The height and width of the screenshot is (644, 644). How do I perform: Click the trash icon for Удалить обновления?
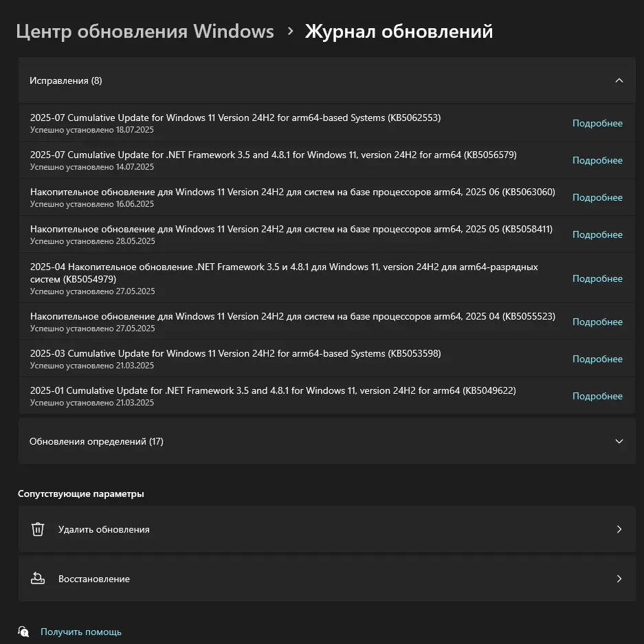click(x=38, y=529)
